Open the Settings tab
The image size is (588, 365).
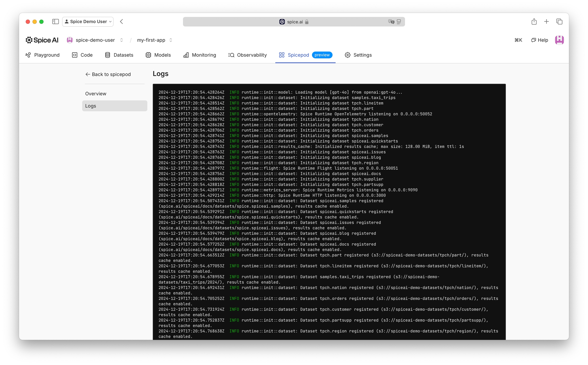click(x=358, y=55)
